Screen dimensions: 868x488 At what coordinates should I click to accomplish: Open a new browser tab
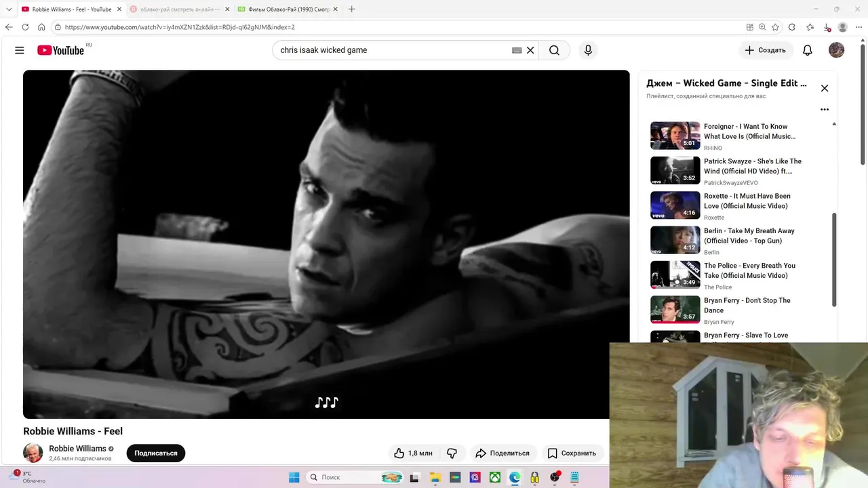351,9
